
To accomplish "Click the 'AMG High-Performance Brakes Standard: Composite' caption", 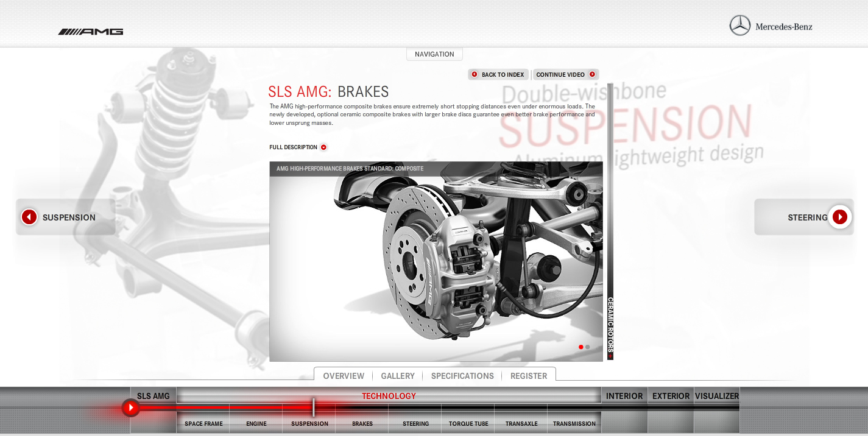I will (x=350, y=169).
